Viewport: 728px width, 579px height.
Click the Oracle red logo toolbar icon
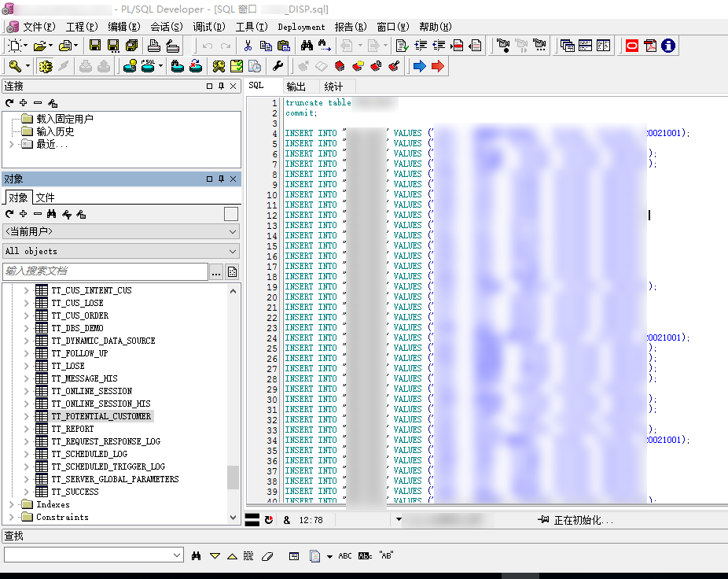click(632, 46)
